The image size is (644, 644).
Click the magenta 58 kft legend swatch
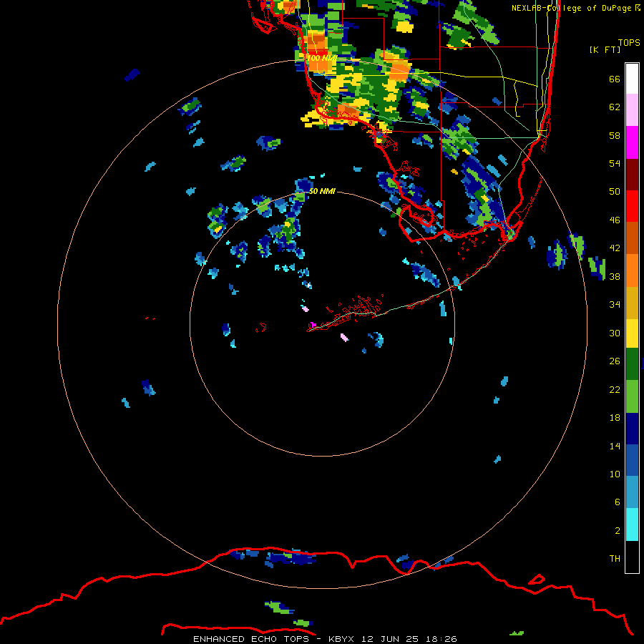632,142
